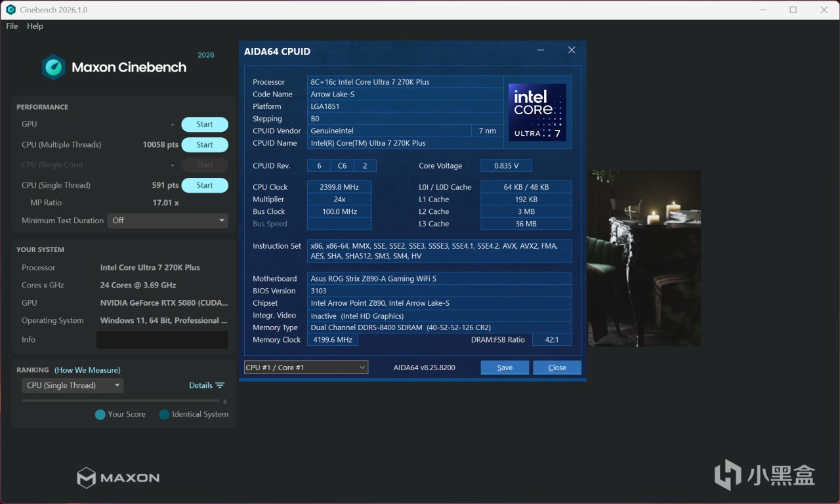Image resolution: width=840 pixels, height=504 pixels.
Task: Click the ranking list scrollbar
Action: [x=225, y=402]
